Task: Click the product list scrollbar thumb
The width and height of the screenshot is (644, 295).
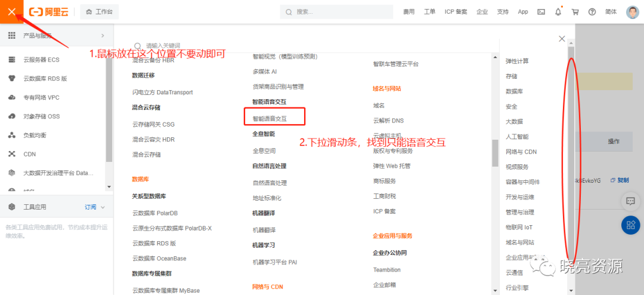Action: (495, 153)
